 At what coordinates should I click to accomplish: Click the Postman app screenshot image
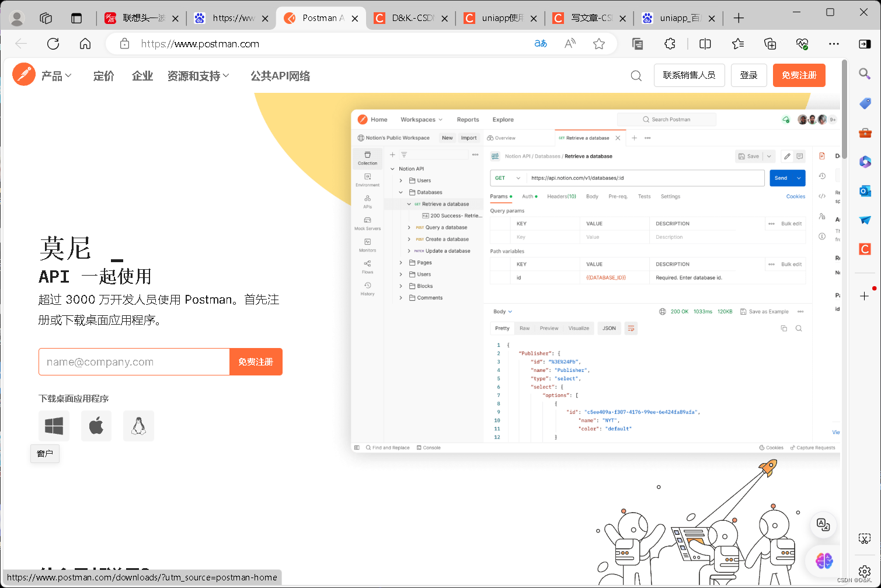(x=596, y=281)
